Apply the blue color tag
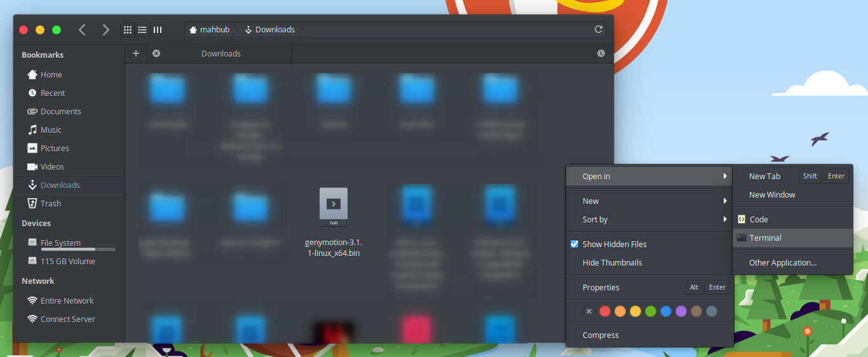 coord(666,311)
